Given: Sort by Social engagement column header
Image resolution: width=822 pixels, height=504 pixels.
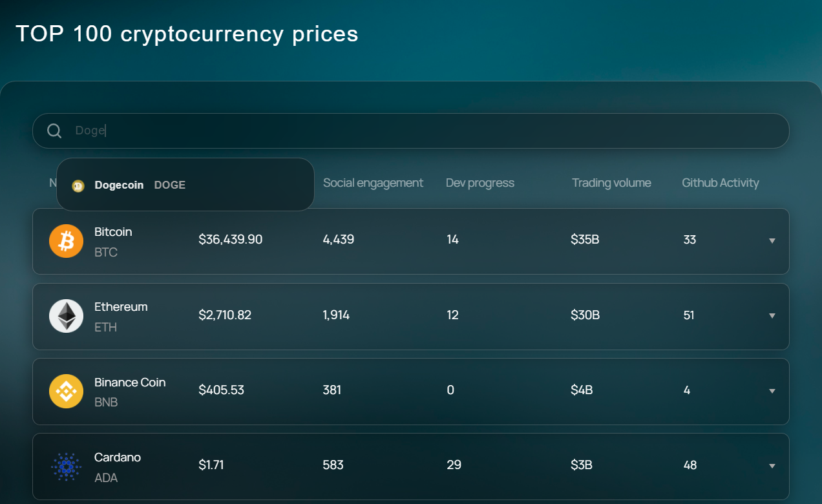Looking at the screenshot, I should click(373, 183).
